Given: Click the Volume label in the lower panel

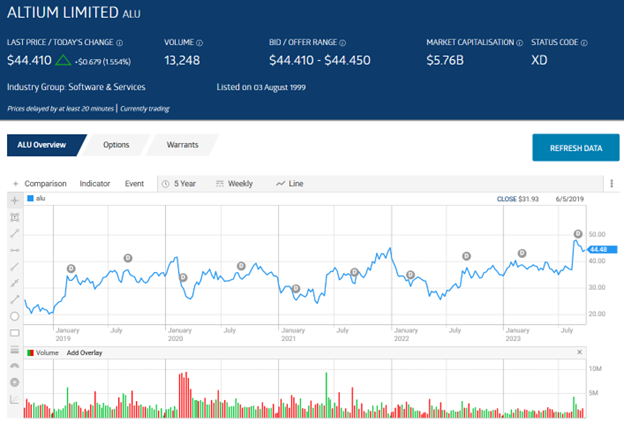Looking at the screenshot, I should [47, 353].
